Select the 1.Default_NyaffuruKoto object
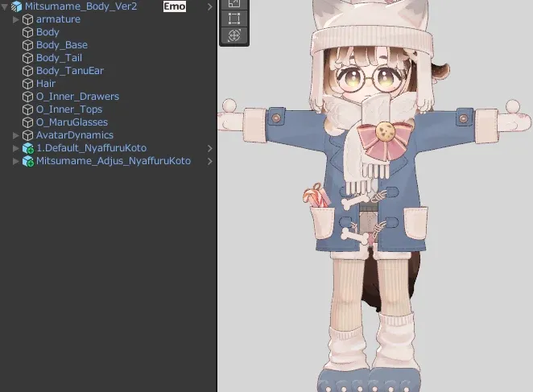The image size is (533, 392). click(x=108, y=148)
